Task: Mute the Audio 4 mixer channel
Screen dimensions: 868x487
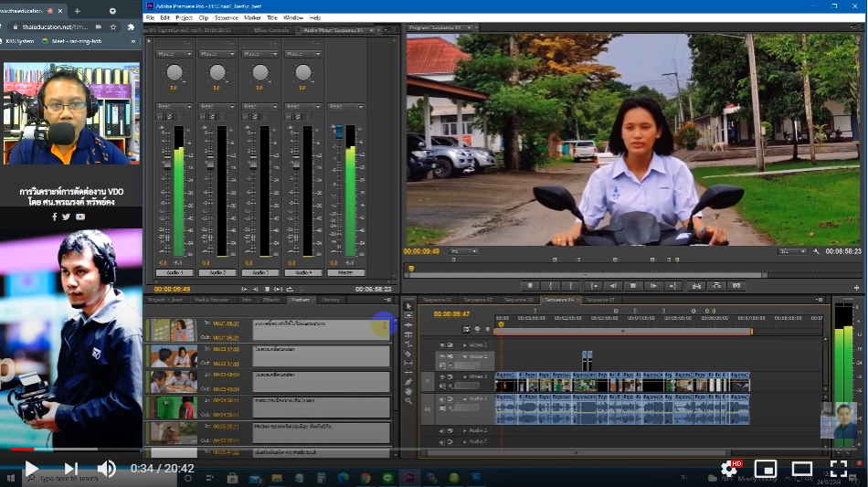Action: pos(289,117)
